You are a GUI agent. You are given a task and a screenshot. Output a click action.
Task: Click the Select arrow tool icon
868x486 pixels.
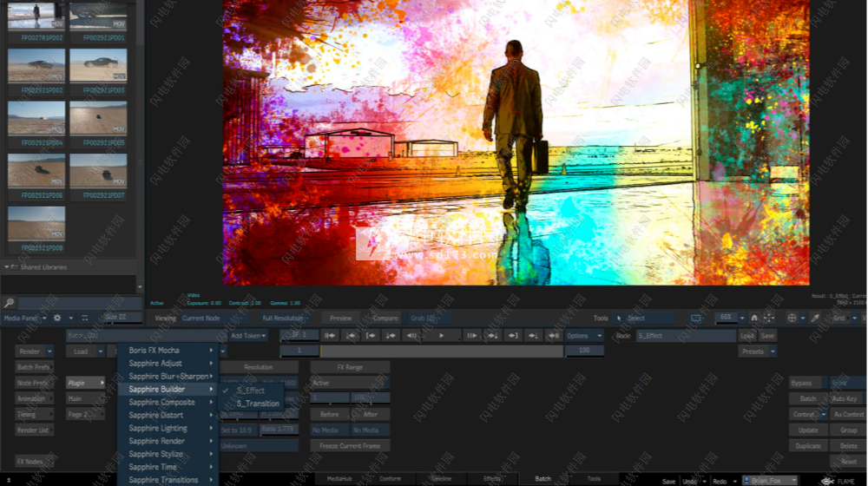[620, 319]
